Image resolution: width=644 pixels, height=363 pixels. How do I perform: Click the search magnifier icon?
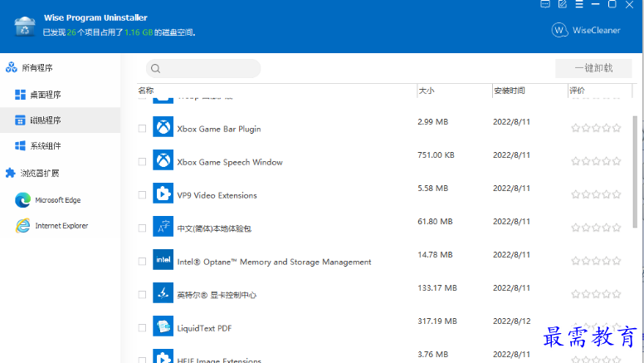pos(155,69)
